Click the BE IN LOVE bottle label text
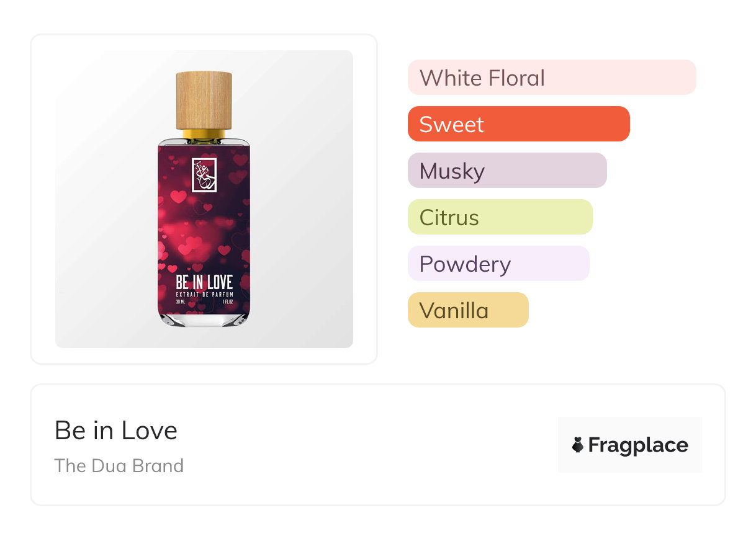 pos(204,284)
